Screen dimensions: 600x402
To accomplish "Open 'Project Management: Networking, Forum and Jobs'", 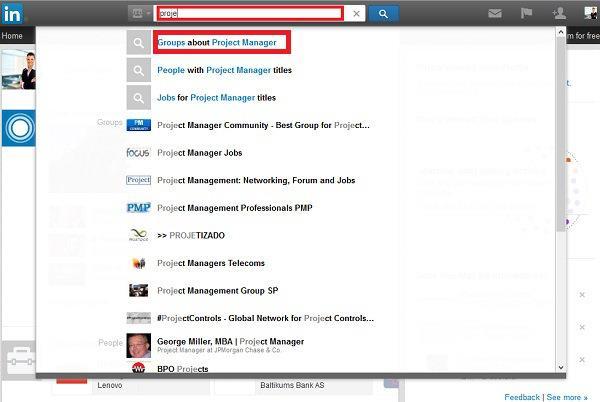I will point(256,181).
